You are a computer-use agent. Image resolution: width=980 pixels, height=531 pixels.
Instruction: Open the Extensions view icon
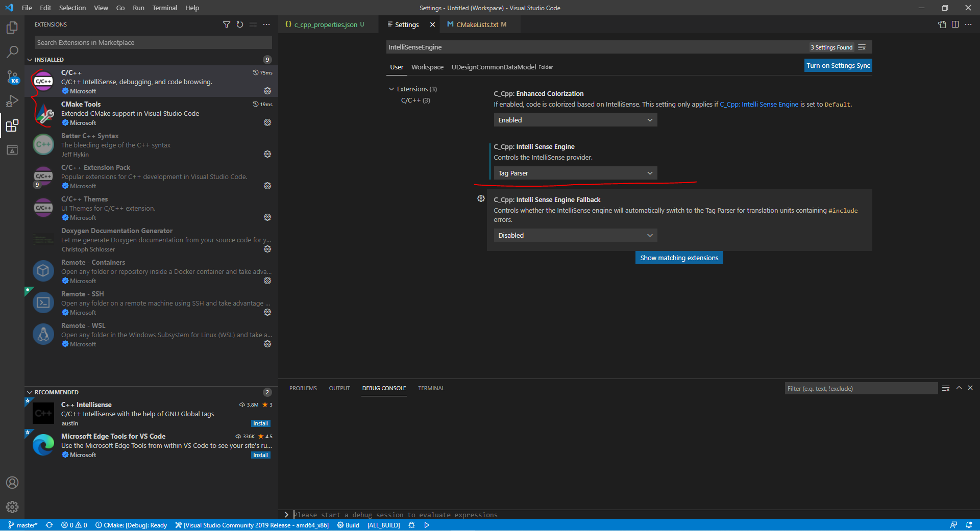pyautogui.click(x=12, y=125)
